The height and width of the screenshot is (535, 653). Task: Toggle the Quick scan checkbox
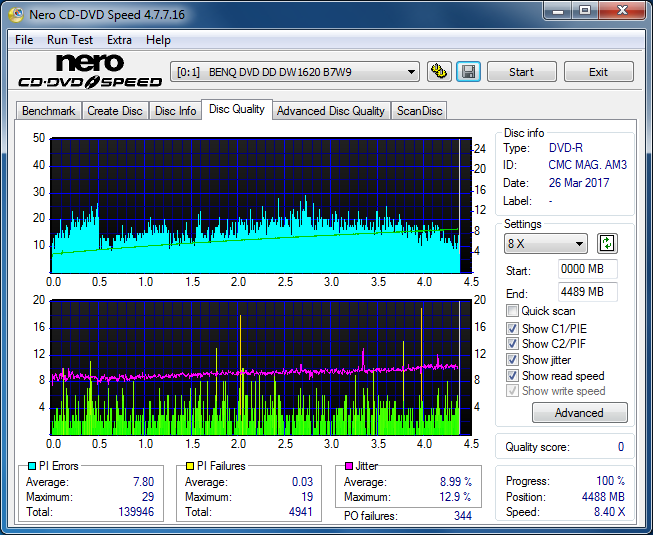[x=512, y=311]
